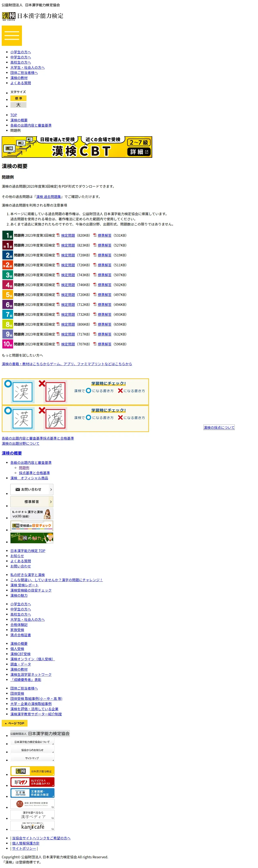Open 漢字ペディア banner
The width and height of the screenshot is (258, 868).
click(x=32, y=815)
